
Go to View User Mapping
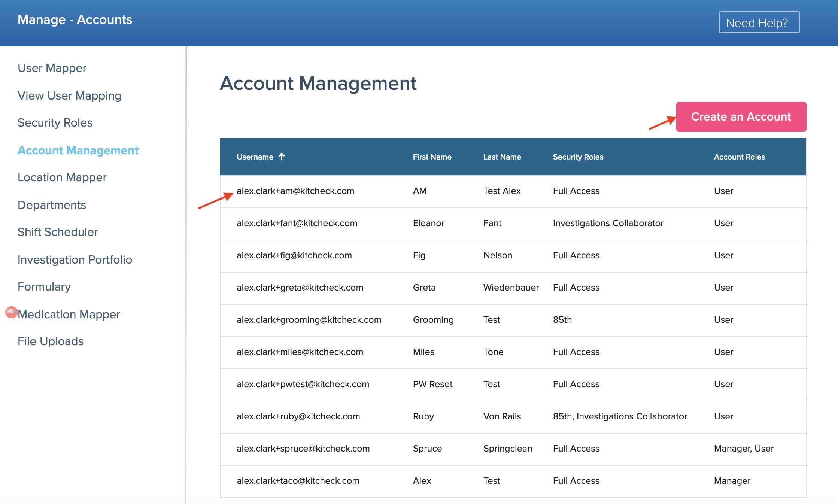point(69,96)
